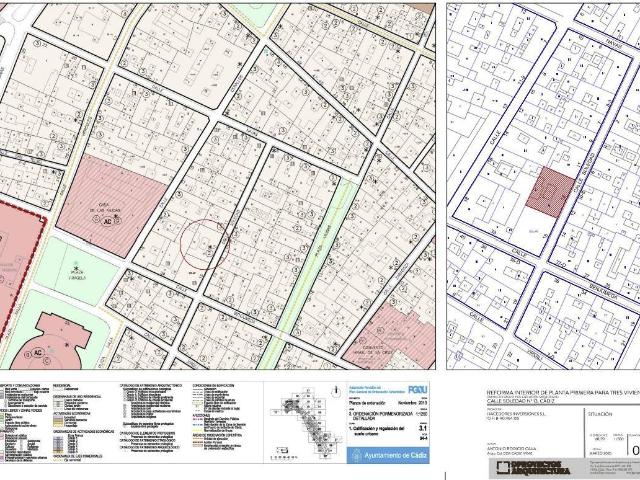Screen dimensions: 640x480
Task: Click the sheet number 3.1
Action: click(422, 428)
